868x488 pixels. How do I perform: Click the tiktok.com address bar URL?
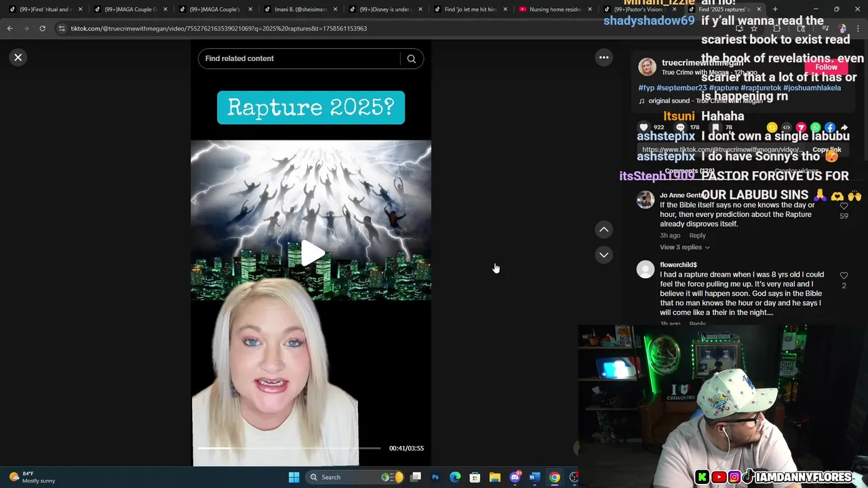(x=219, y=28)
